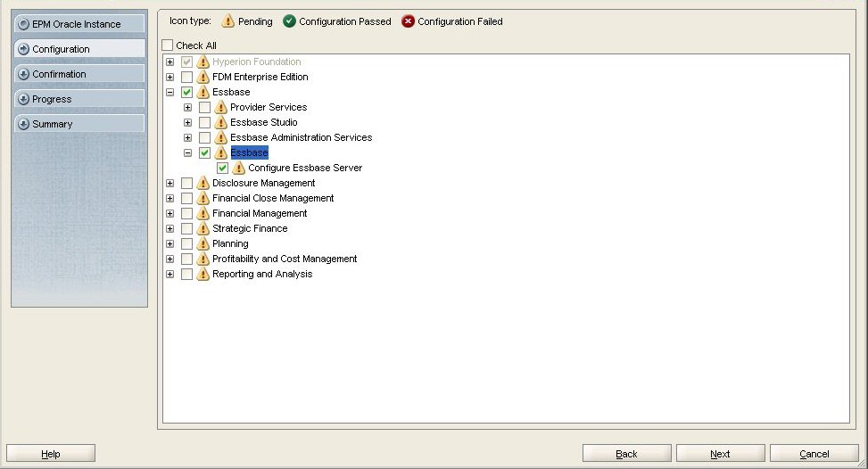Click the pending icon beside Disclosure Management
Screen dimensions: 868x469
[x=203, y=183]
